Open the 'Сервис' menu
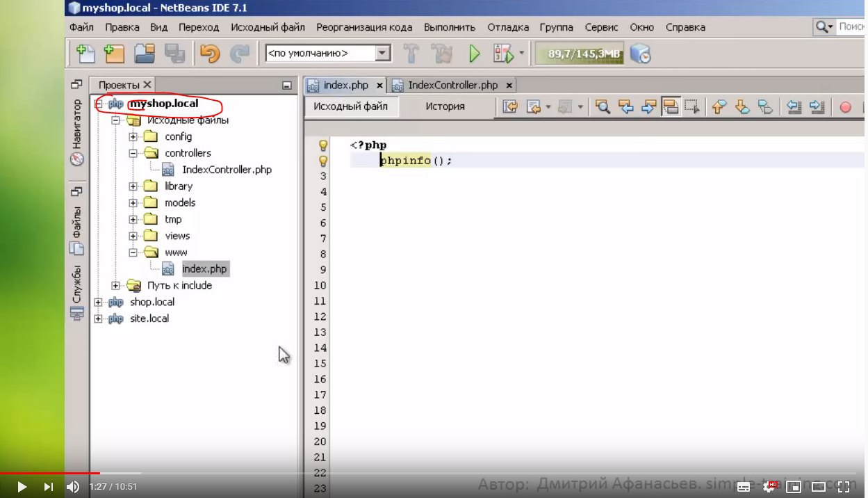 (x=602, y=27)
